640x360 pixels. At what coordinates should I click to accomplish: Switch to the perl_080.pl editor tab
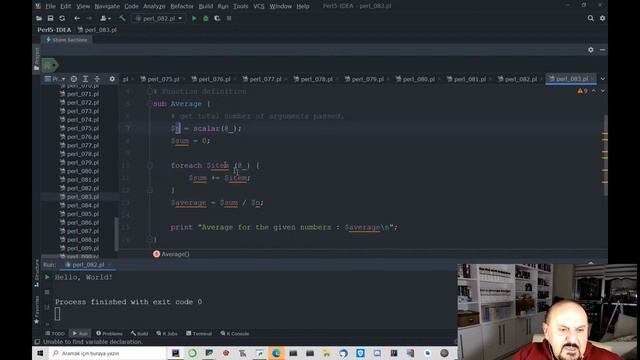[x=417, y=79]
